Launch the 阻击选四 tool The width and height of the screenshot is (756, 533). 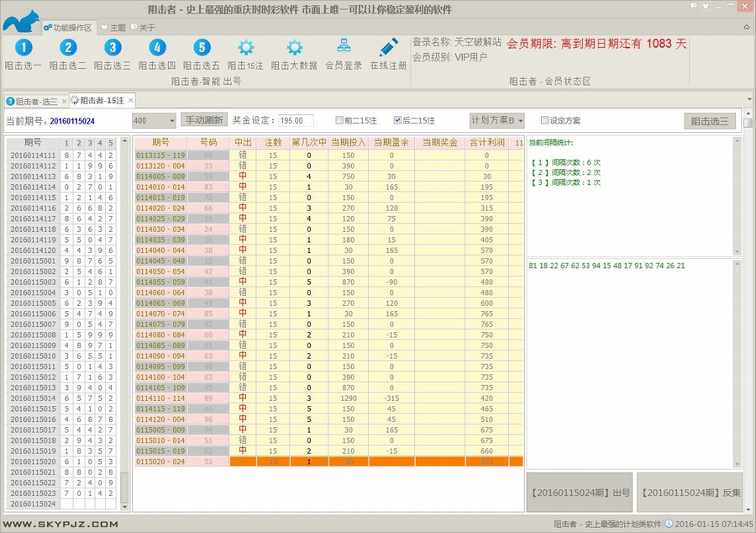pyautogui.click(x=157, y=49)
